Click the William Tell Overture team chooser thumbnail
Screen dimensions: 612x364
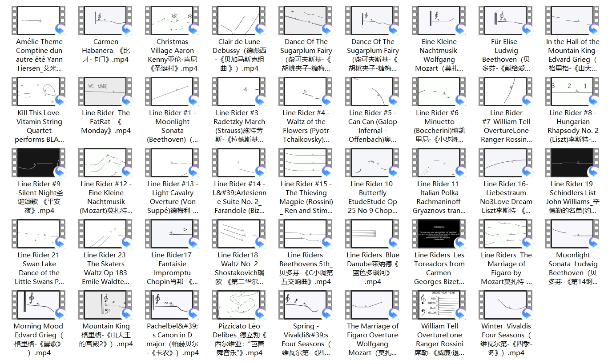click(x=439, y=305)
